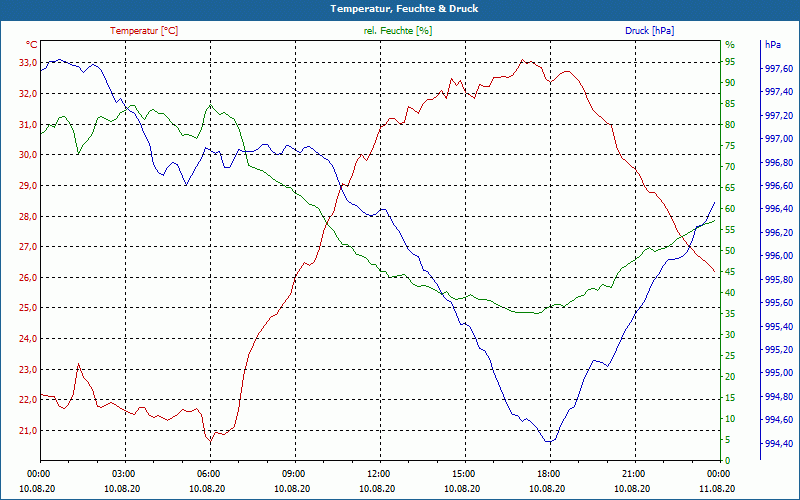800x500 pixels.
Task: Click the 21:00 time axis label
Action: coord(633,473)
